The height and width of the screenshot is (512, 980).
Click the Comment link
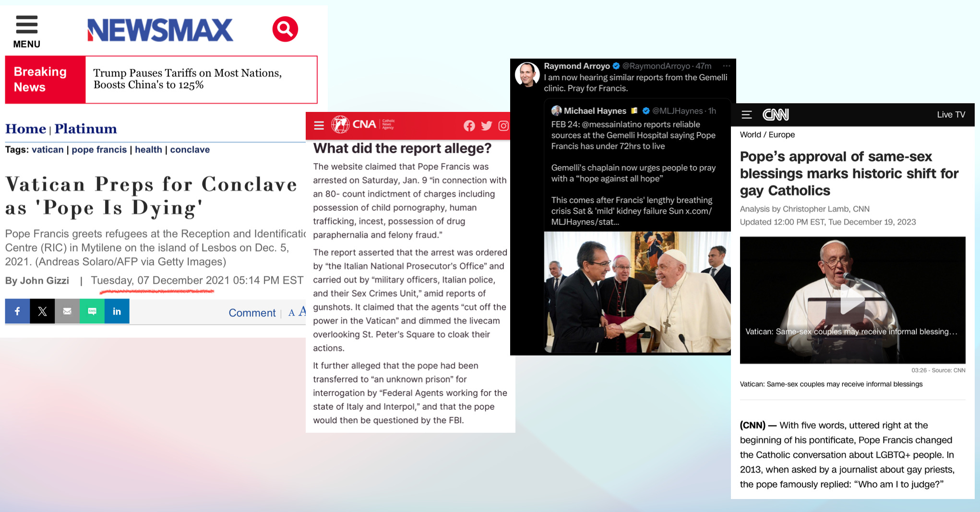tap(252, 313)
